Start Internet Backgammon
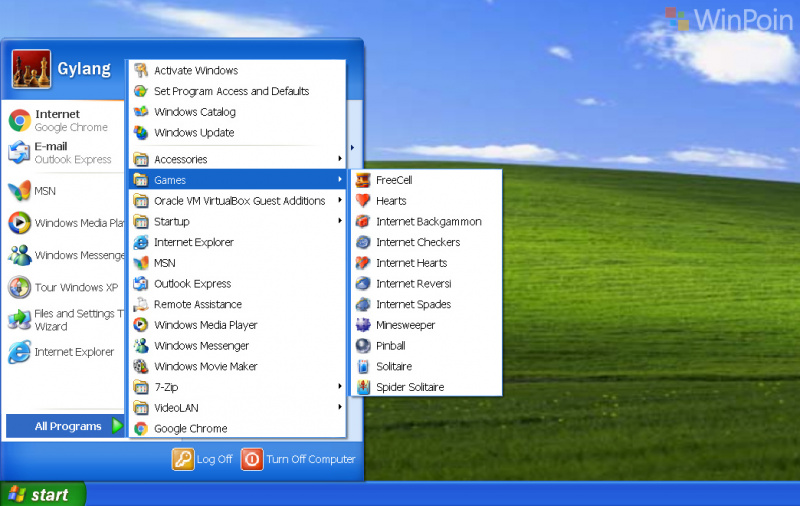 (426, 221)
